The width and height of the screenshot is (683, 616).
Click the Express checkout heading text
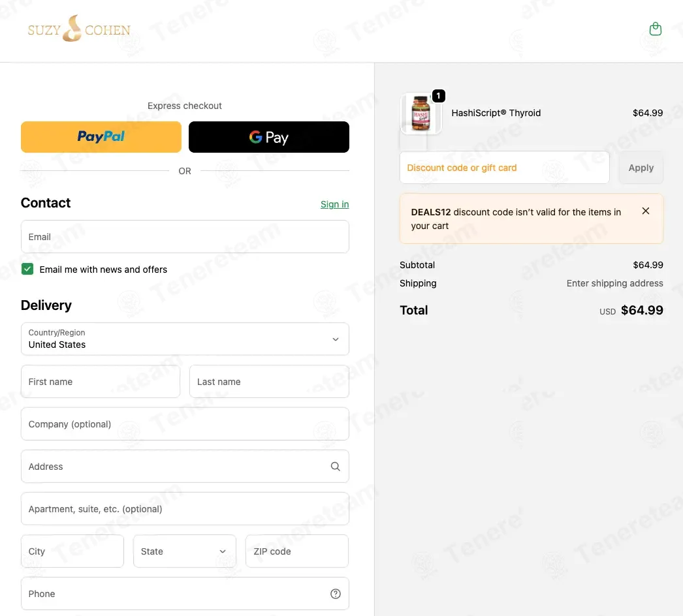185,106
